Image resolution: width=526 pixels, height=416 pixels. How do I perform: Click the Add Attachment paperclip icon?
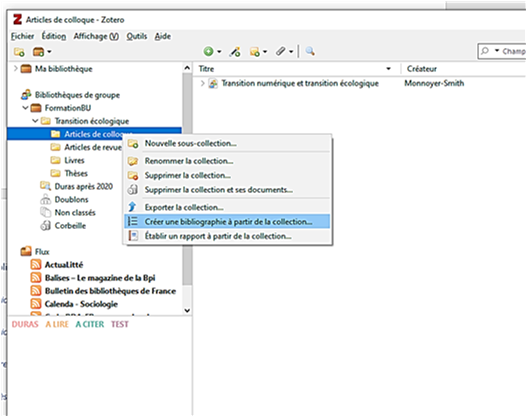tap(280, 52)
